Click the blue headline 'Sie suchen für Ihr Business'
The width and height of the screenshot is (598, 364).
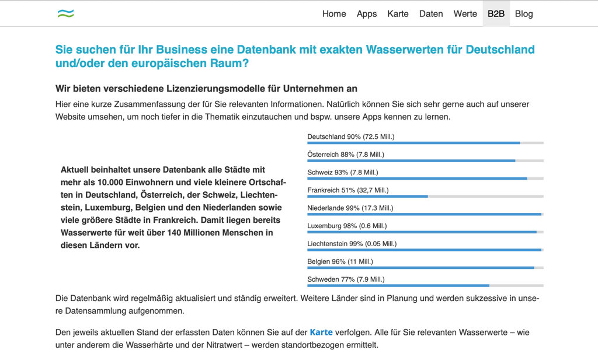(x=295, y=57)
